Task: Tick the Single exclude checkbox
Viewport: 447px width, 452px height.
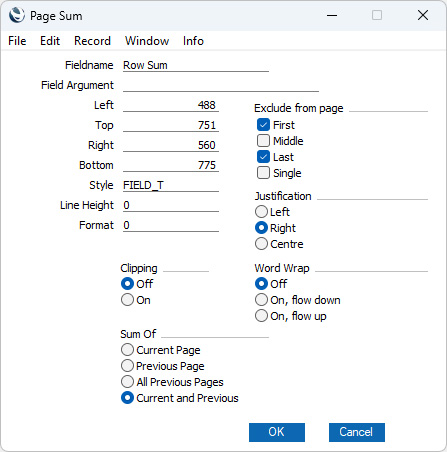Action: (263, 173)
